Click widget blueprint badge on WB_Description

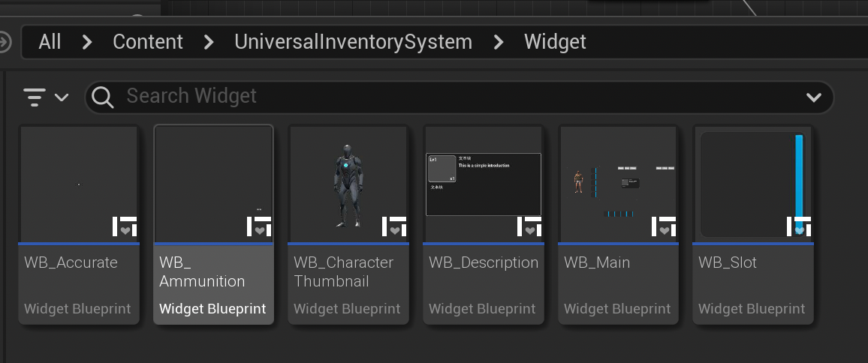529,226
